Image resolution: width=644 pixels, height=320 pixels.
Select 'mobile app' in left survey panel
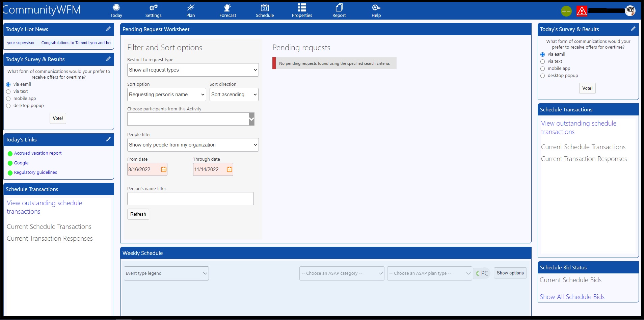(x=8, y=99)
